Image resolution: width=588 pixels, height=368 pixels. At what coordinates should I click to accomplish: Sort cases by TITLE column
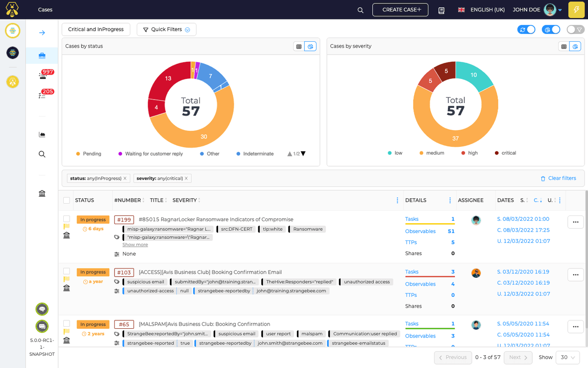pos(158,200)
